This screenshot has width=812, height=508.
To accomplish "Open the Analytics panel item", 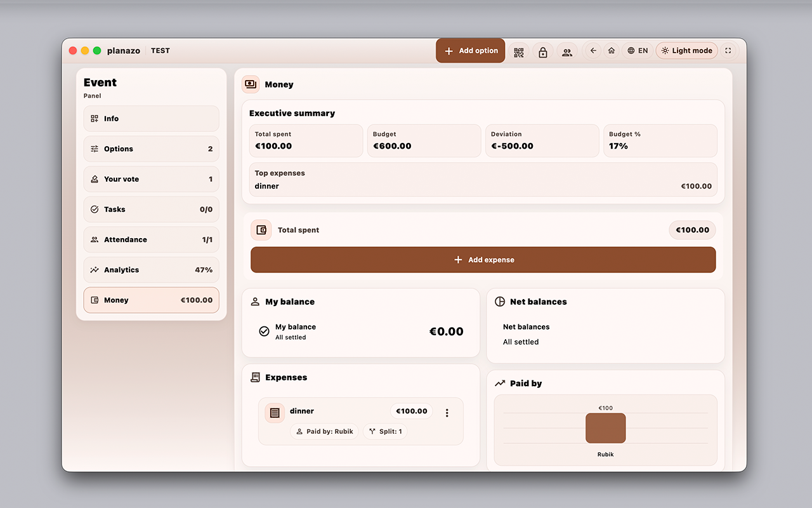I will coord(151,270).
